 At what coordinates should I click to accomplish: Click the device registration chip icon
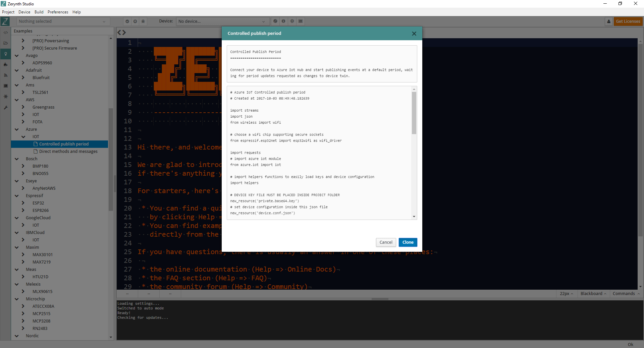click(292, 21)
